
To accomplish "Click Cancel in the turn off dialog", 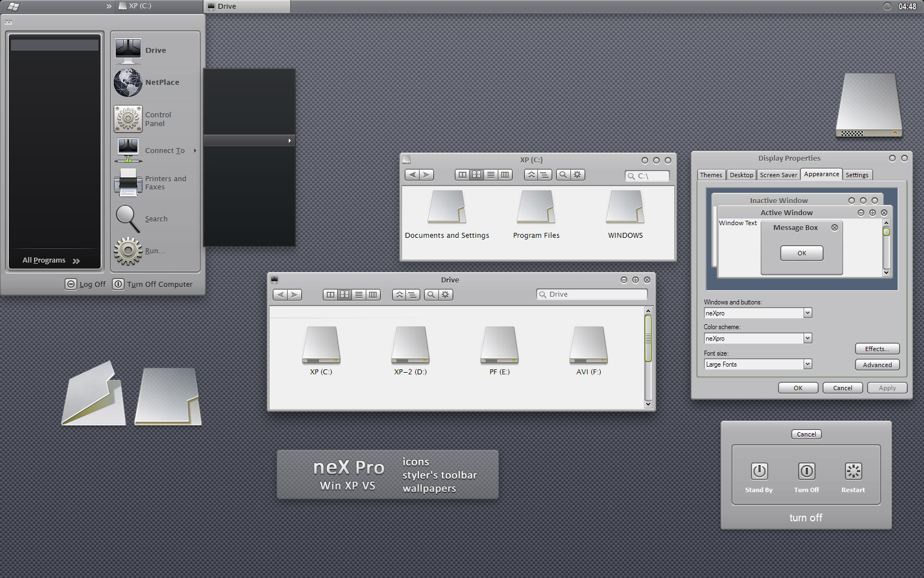I will pyautogui.click(x=806, y=434).
